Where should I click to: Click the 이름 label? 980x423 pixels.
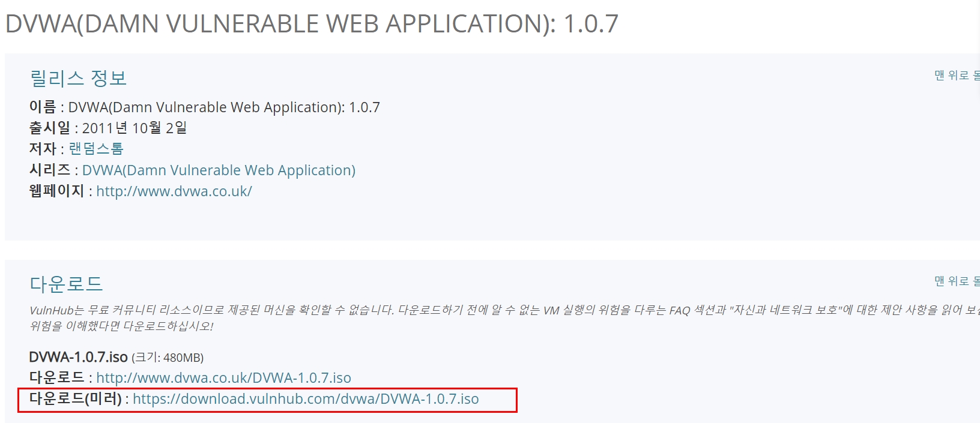point(43,107)
